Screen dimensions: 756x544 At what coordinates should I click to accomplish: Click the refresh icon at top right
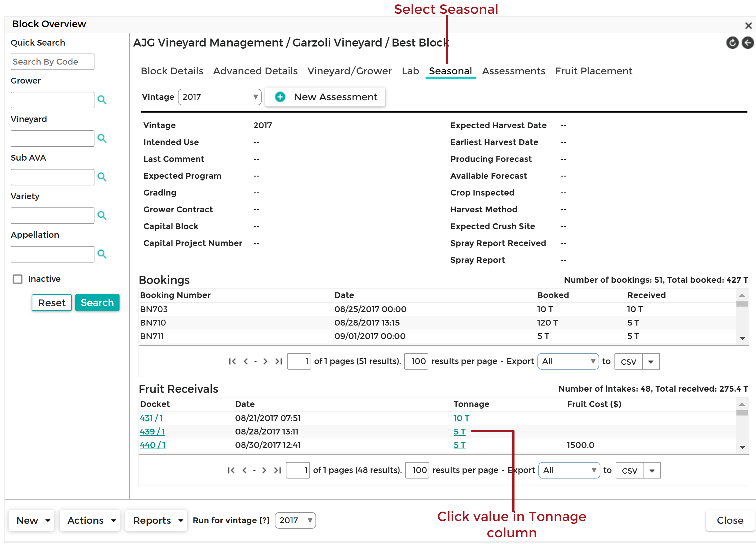(x=732, y=43)
